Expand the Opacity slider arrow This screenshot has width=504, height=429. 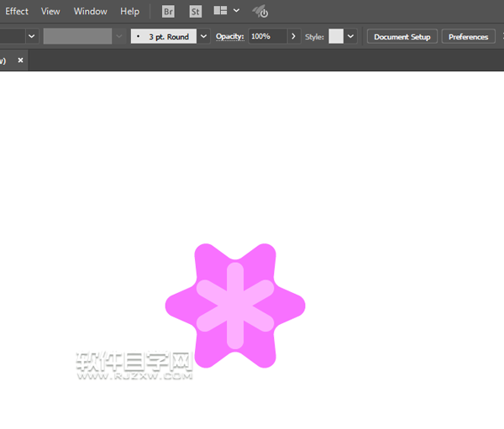pos(293,37)
